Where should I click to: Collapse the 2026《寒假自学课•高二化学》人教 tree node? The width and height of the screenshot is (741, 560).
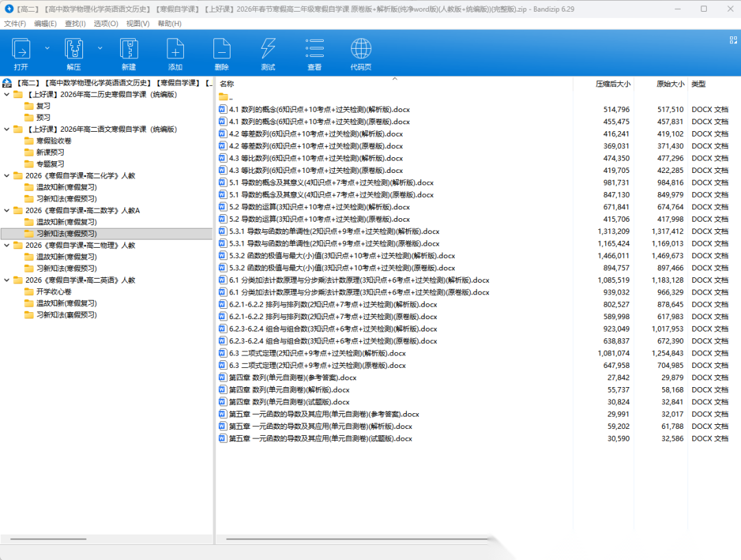tap(7, 176)
